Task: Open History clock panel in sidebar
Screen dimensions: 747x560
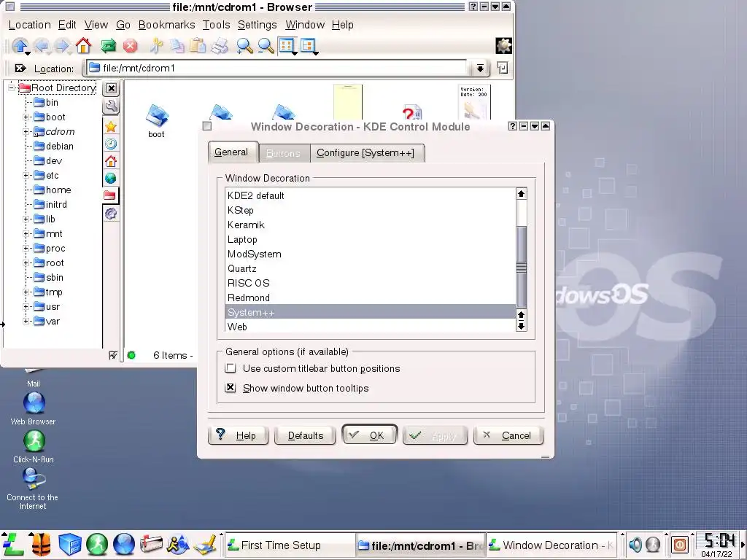Action: click(x=111, y=144)
